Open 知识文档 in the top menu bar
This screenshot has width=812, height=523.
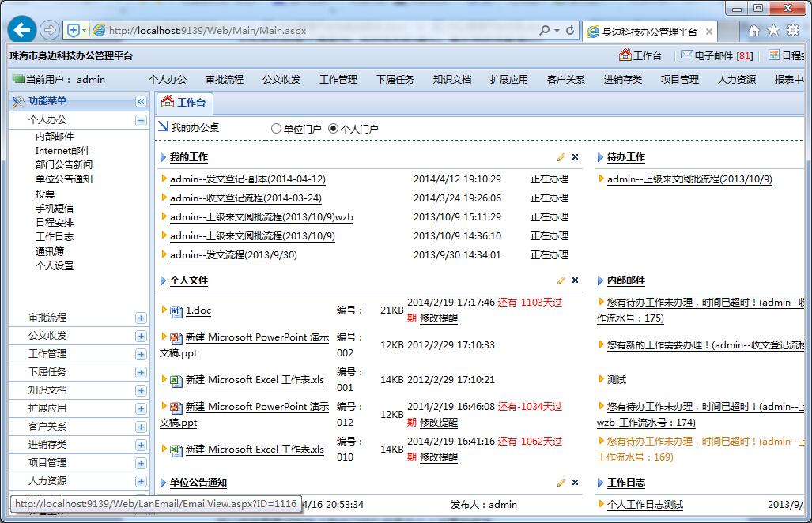tap(452, 79)
